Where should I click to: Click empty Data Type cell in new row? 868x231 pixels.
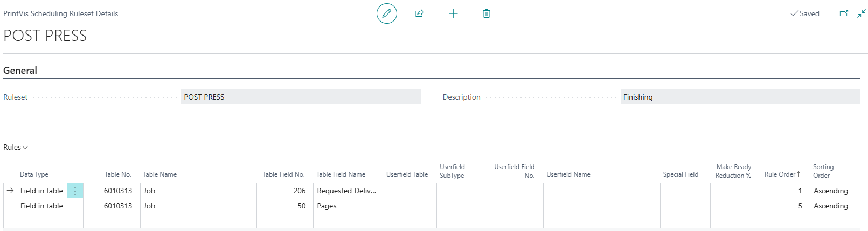42,220
